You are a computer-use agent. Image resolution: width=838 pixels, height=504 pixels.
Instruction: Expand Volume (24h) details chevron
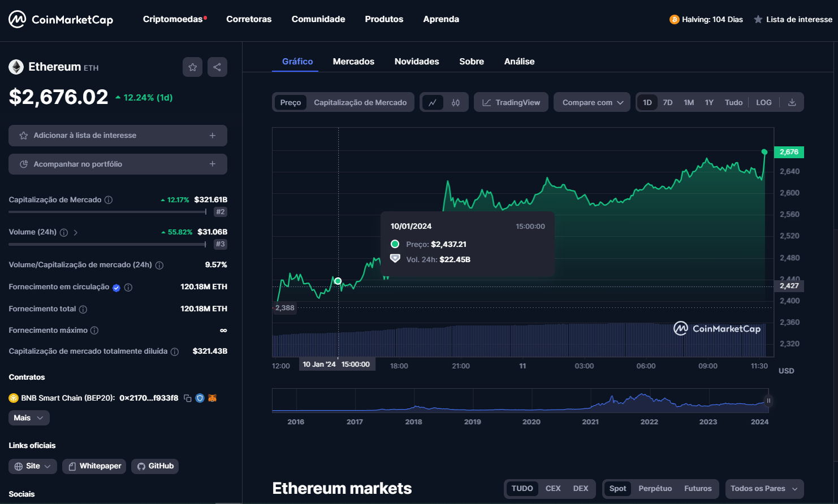point(76,232)
